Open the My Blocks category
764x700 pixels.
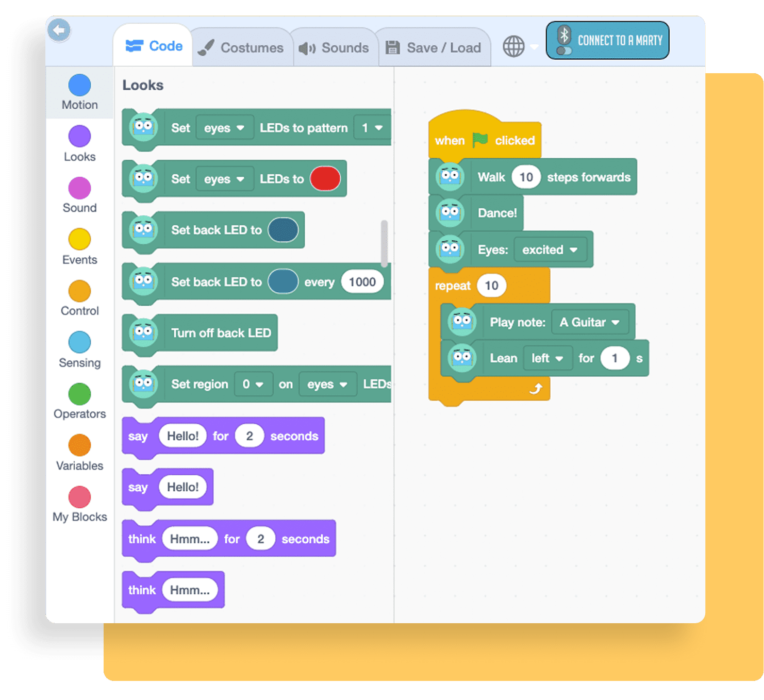point(79,497)
